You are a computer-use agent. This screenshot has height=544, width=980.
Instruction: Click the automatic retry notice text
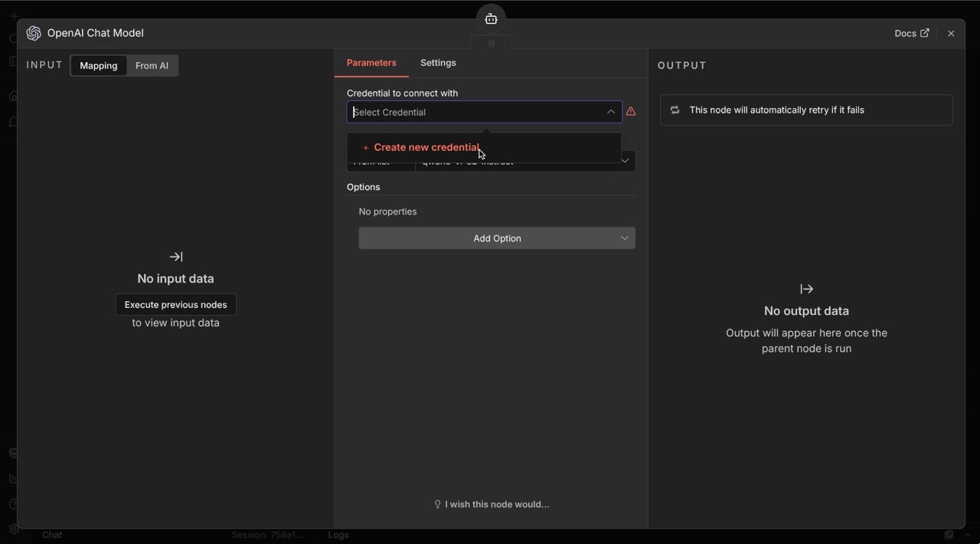pyautogui.click(x=777, y=110)
